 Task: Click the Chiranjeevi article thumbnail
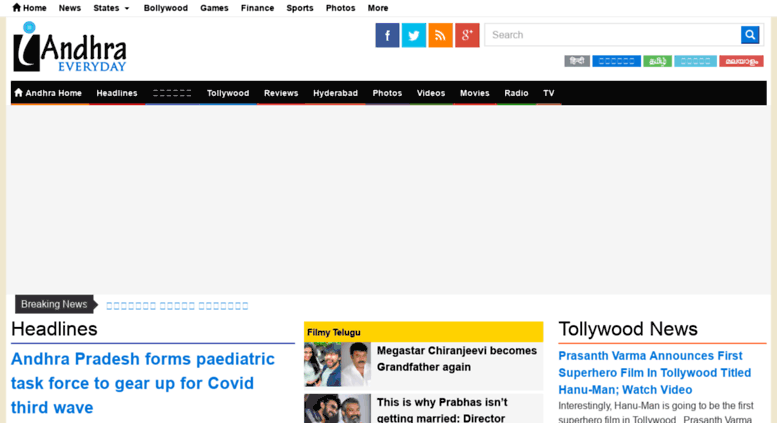pyautogui.click(x=337, y=364)
